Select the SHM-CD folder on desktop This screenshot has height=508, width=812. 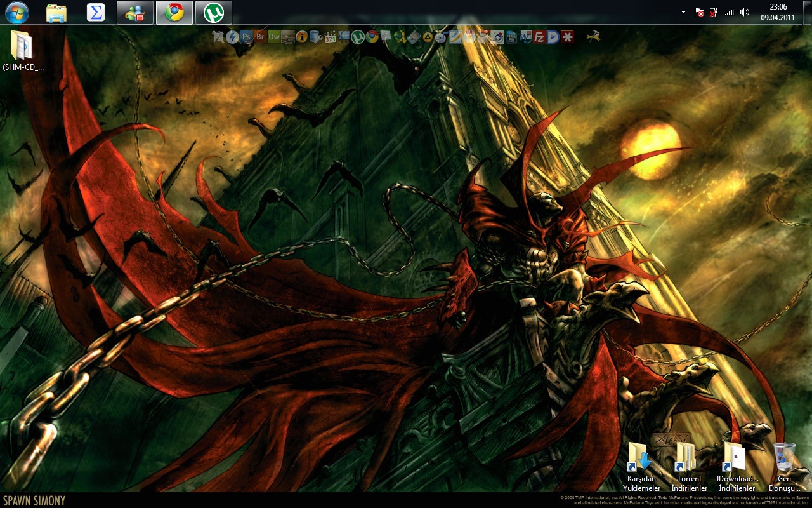[22, 50]
